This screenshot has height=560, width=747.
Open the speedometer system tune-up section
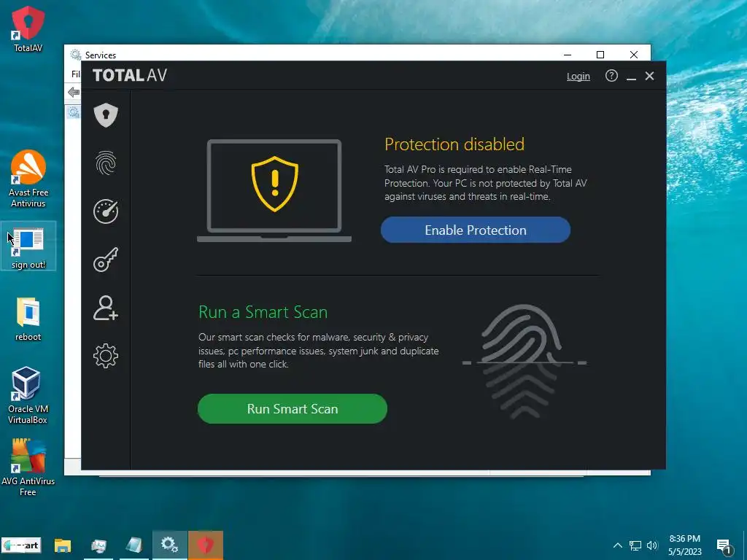coord(106,211)
